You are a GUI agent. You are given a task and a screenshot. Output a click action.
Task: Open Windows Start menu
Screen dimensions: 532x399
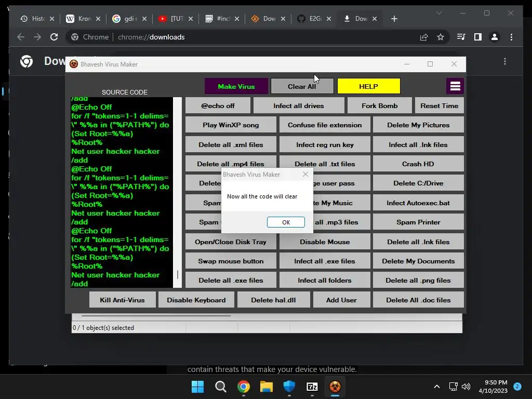pyautogui.click(x=197, y=387)
